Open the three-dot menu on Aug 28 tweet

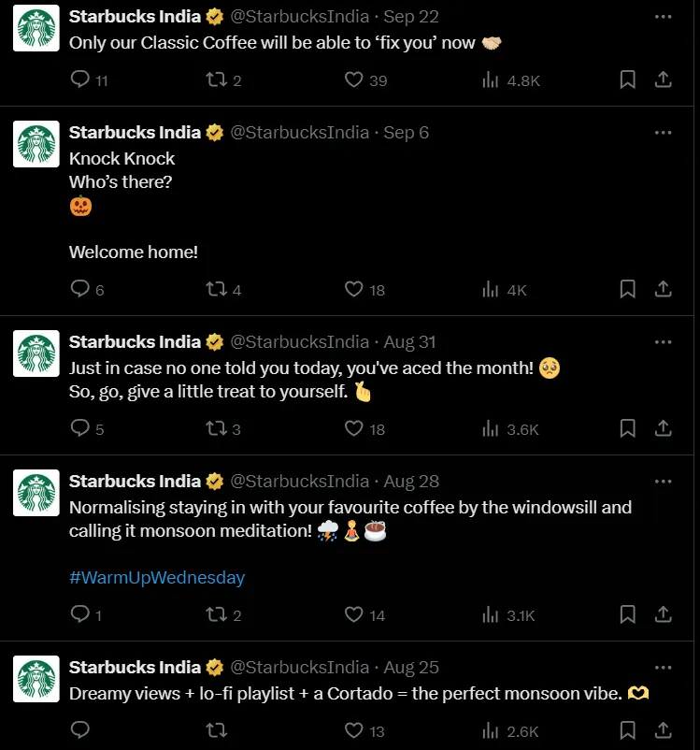click(x=663, y=482)
